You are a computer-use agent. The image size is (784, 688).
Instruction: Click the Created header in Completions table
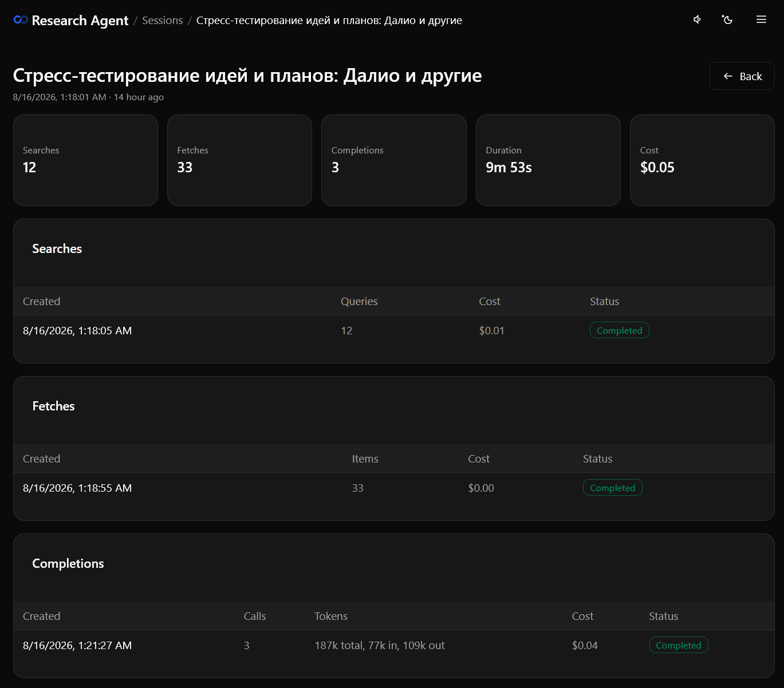click(x=41, y=616)
